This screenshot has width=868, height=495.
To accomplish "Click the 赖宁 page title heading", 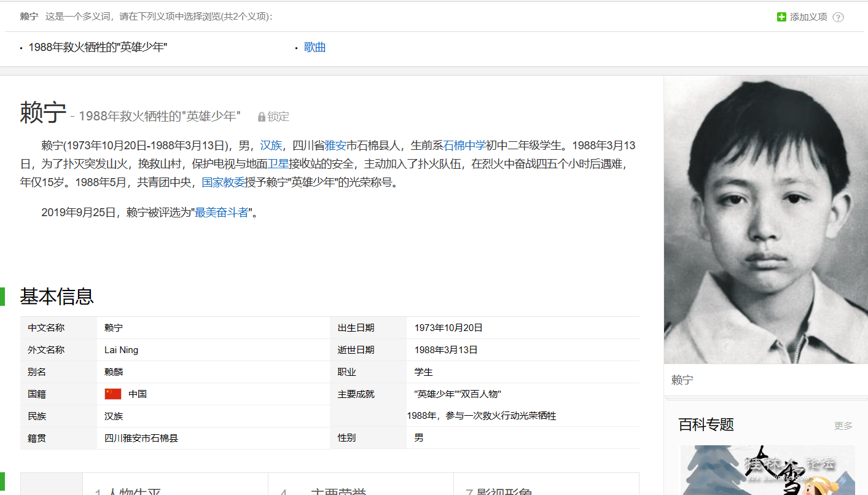I will click(x=43, y=113).
